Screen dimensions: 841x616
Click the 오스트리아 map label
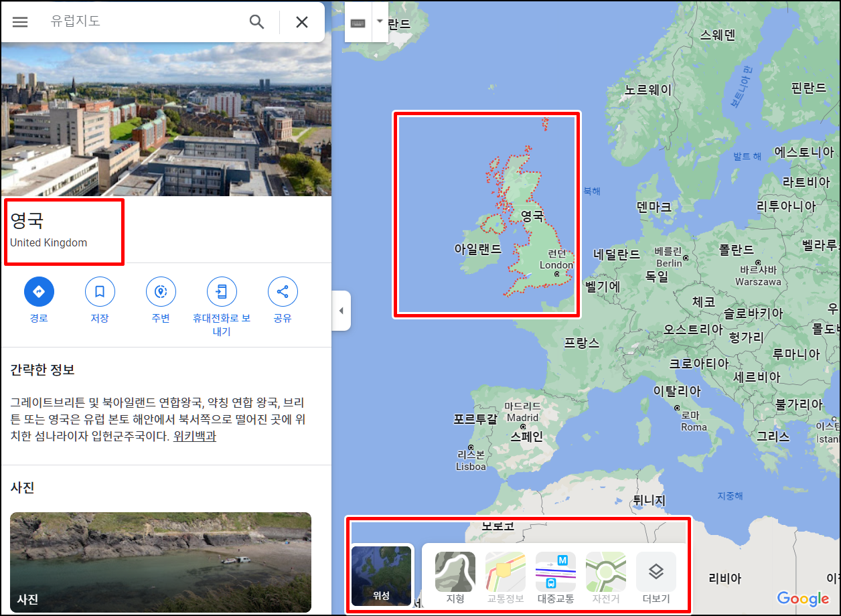[x=693, y=329]
